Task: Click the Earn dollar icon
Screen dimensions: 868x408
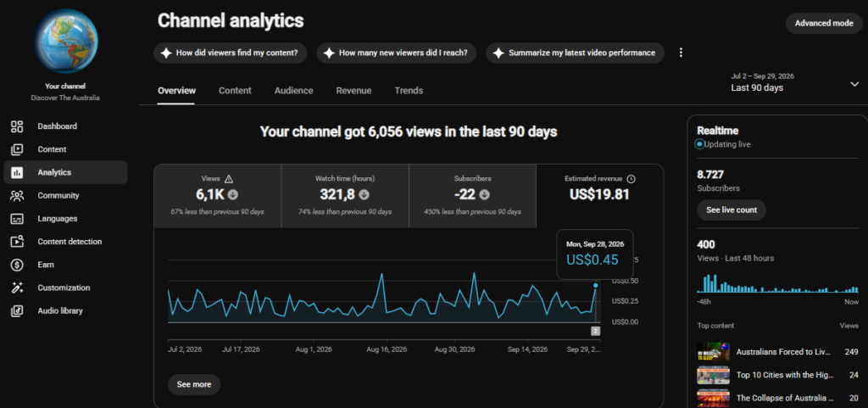Action: click(17, 265)
